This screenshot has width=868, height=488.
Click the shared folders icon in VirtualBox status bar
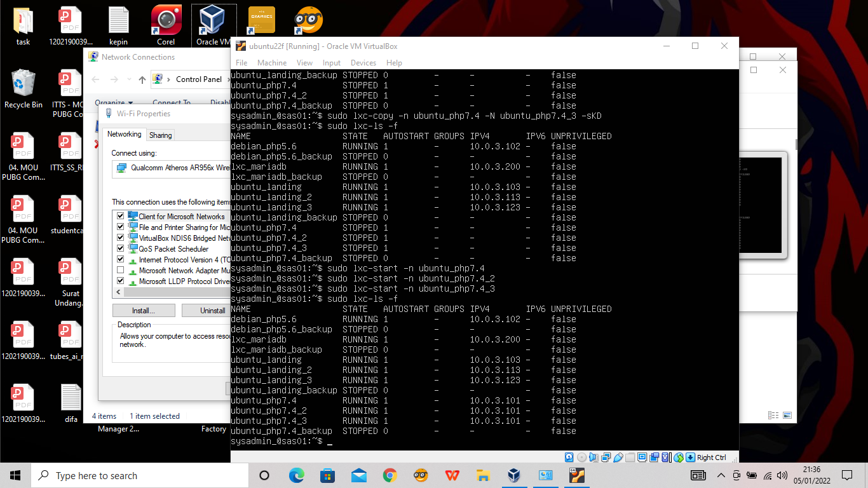click(x=630, y=457)
